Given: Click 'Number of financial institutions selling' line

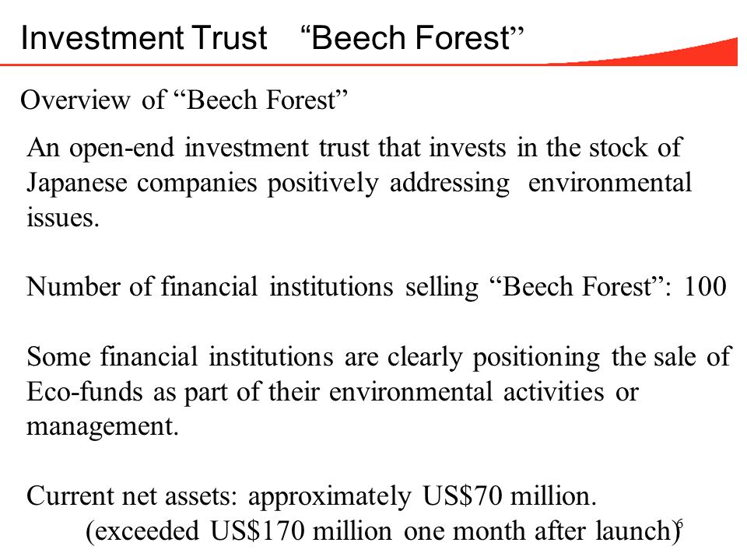Looking at the screenshot, I should click(x=252, y=287).
